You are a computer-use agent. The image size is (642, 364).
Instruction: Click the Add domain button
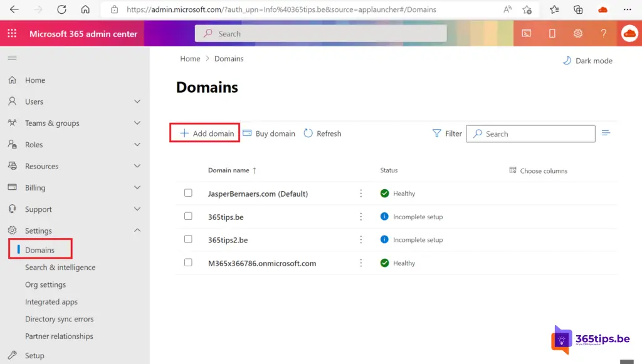(x=207, y=133)
